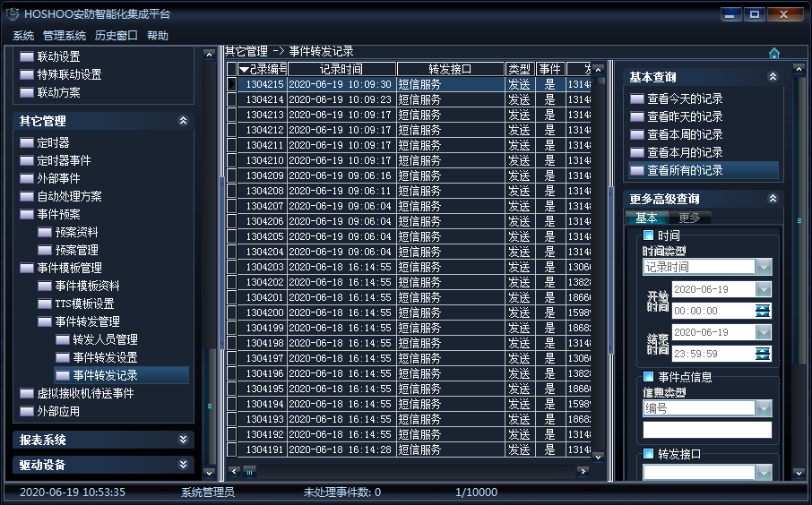Click the icon next to 外部应用
The height and width of the screenshot is (505, 812).
27,412
